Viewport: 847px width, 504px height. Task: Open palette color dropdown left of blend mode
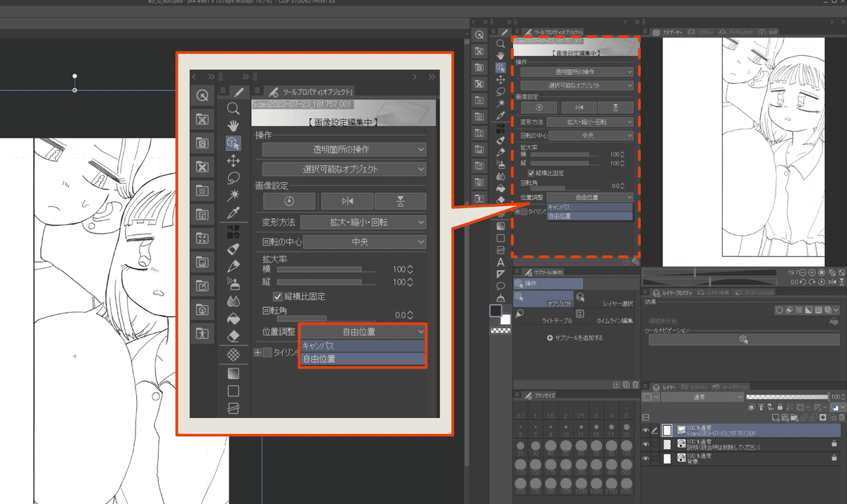(651, 397)
